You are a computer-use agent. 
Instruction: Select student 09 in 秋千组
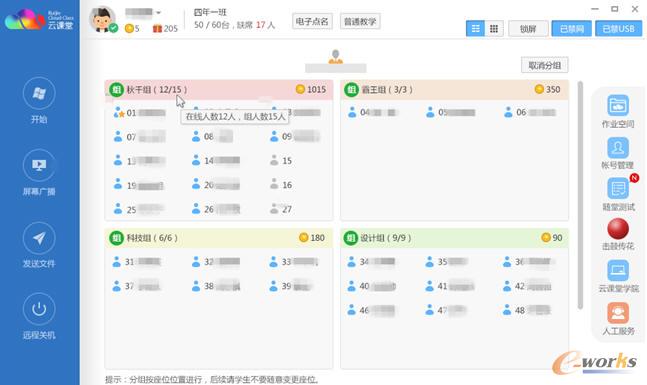pos(295,137)
